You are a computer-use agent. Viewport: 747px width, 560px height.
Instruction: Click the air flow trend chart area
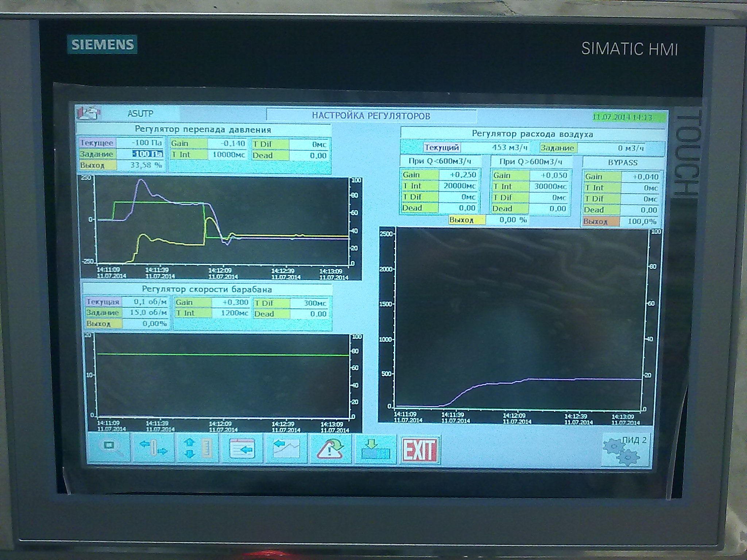(518, 317)
